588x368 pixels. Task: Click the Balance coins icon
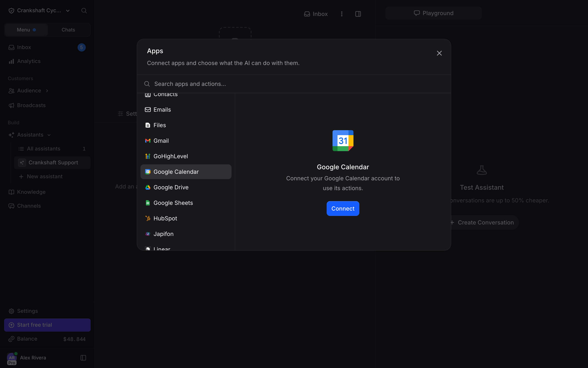click(11, 339)
